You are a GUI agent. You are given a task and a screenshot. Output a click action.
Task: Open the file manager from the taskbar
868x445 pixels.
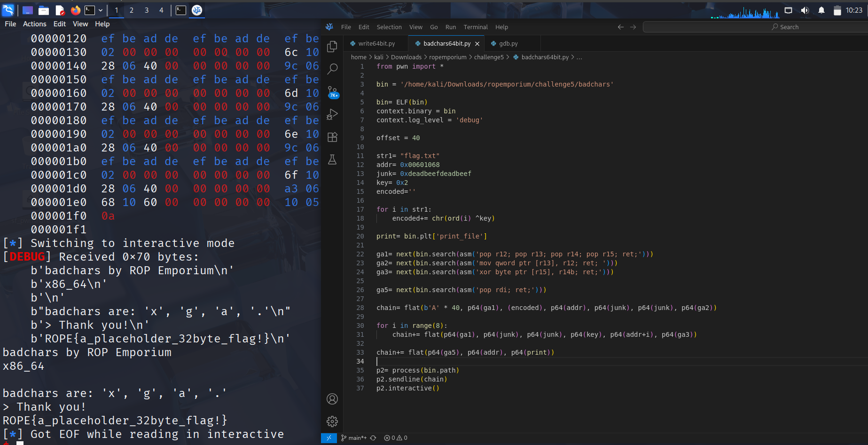coord(44,10)
